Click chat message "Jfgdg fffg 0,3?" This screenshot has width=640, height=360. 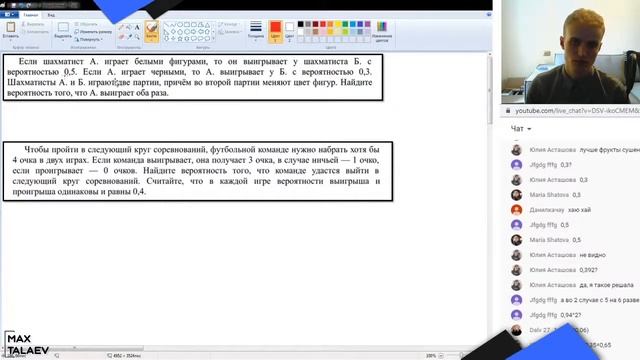point(541,165)
